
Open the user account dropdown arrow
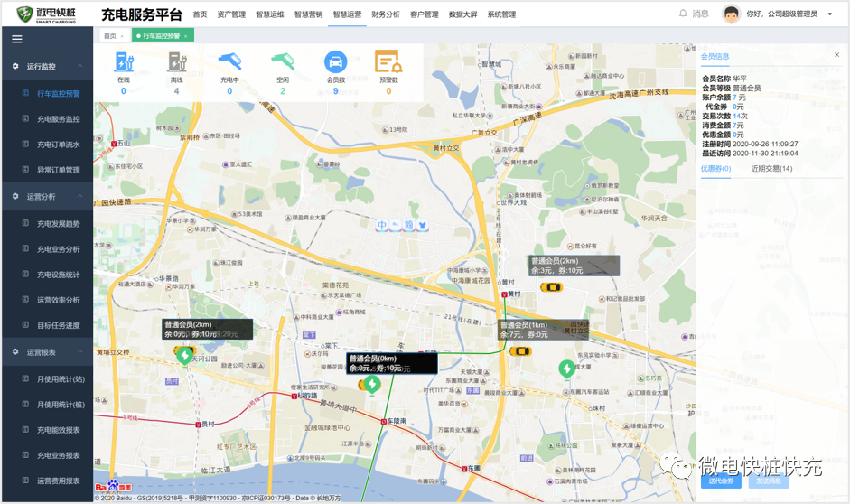(829, 14)
